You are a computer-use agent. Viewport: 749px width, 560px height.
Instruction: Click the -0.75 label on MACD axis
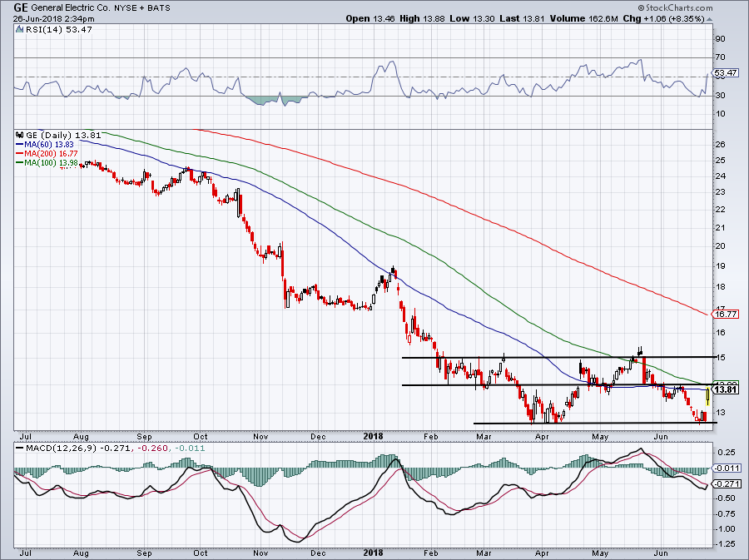725,513
